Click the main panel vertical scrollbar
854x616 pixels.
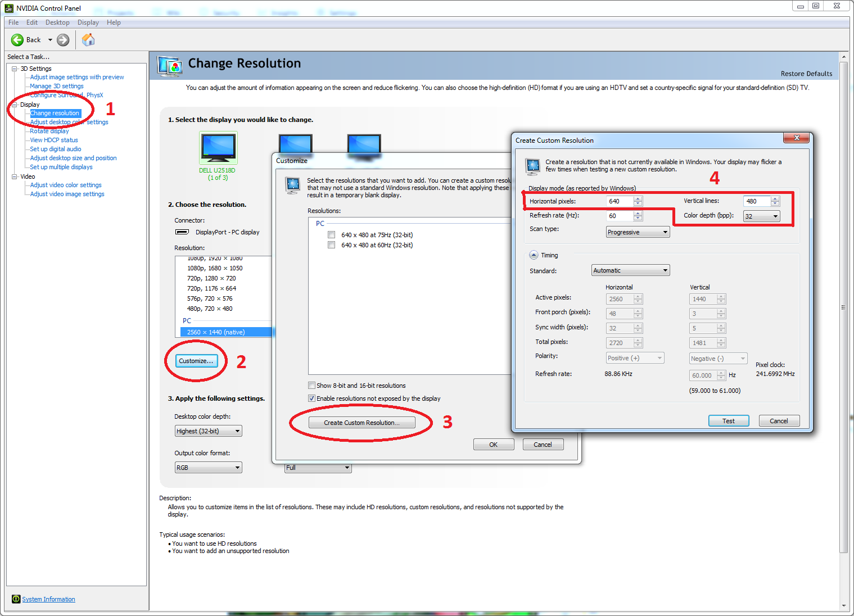(843, 307)
